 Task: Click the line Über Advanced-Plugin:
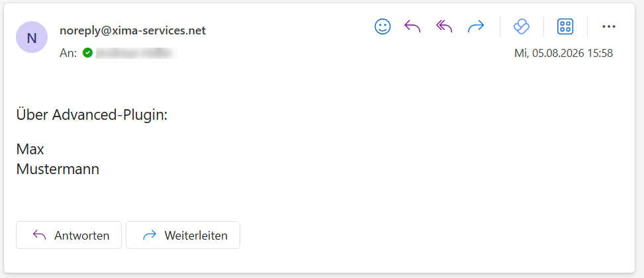(92, 115)
